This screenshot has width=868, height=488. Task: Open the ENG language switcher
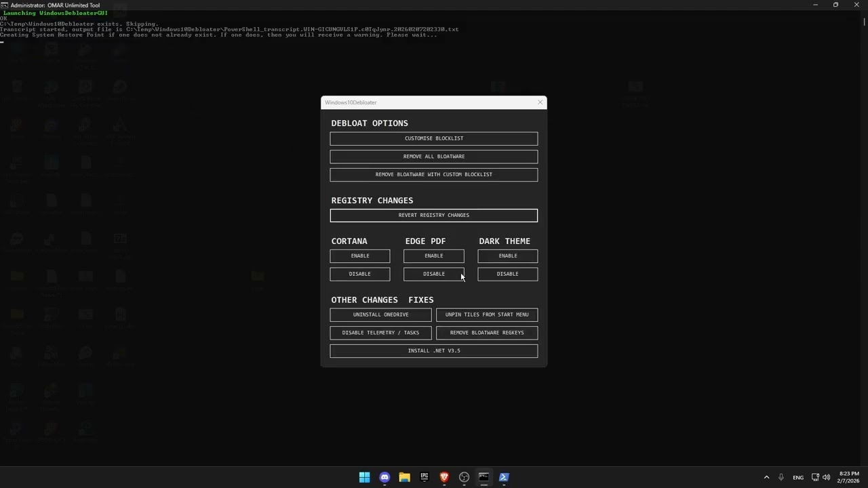798,477
